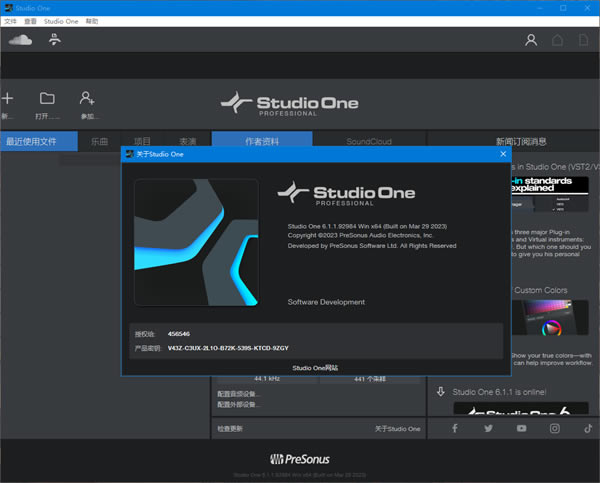Click the 检查更新 link
Screen dimensions: 600x483
tap(229, 428)
